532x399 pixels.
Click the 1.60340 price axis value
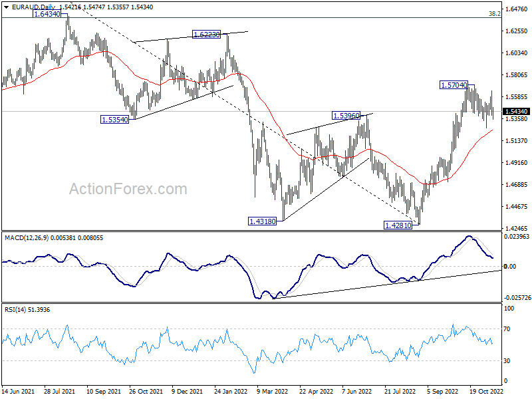(517, 53)
